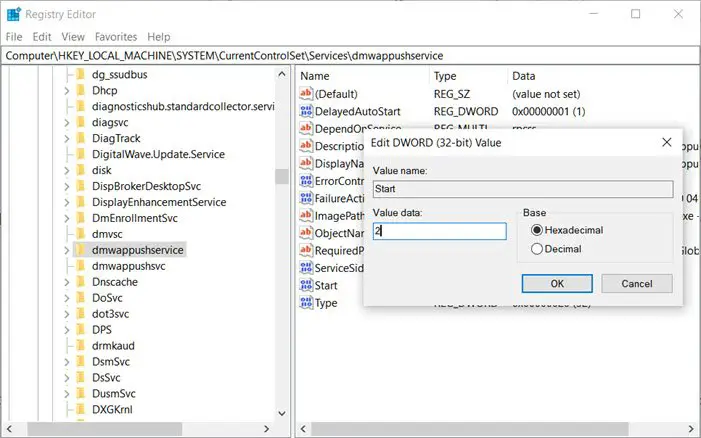Click the tree pane horizontal scrollbar thumb
The width and height of the screenshot is (701, 438).
(105, 429)
